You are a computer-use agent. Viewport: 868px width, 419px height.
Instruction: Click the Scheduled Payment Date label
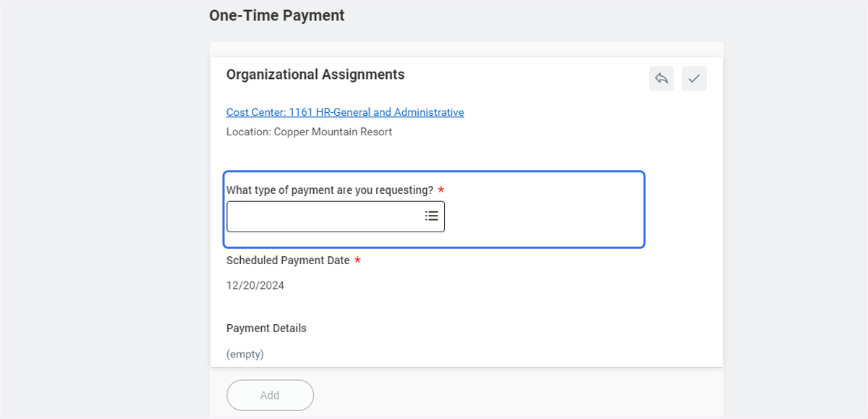tap(288, 260)
